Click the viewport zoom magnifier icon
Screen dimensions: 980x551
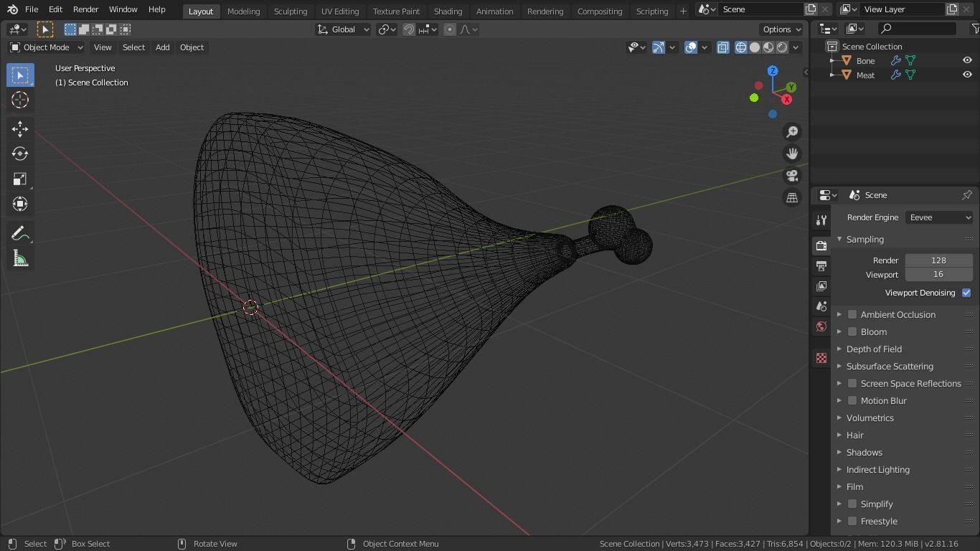tap(792, 132)
